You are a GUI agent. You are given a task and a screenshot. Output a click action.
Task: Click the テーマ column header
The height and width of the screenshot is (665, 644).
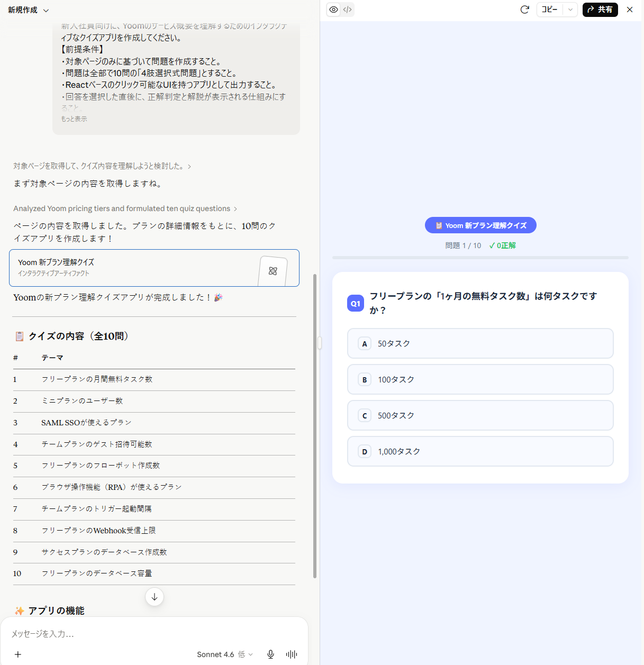52,358
